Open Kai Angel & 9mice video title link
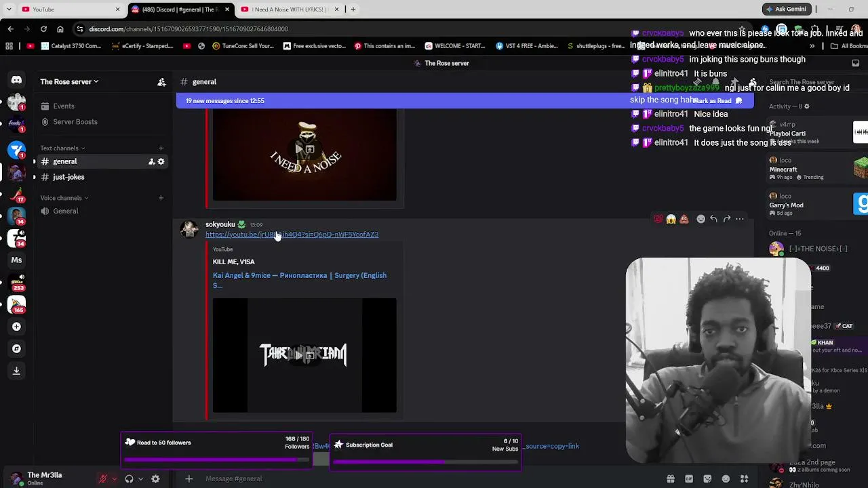Screen dimensions: 868x488 (x=300, y=280)
